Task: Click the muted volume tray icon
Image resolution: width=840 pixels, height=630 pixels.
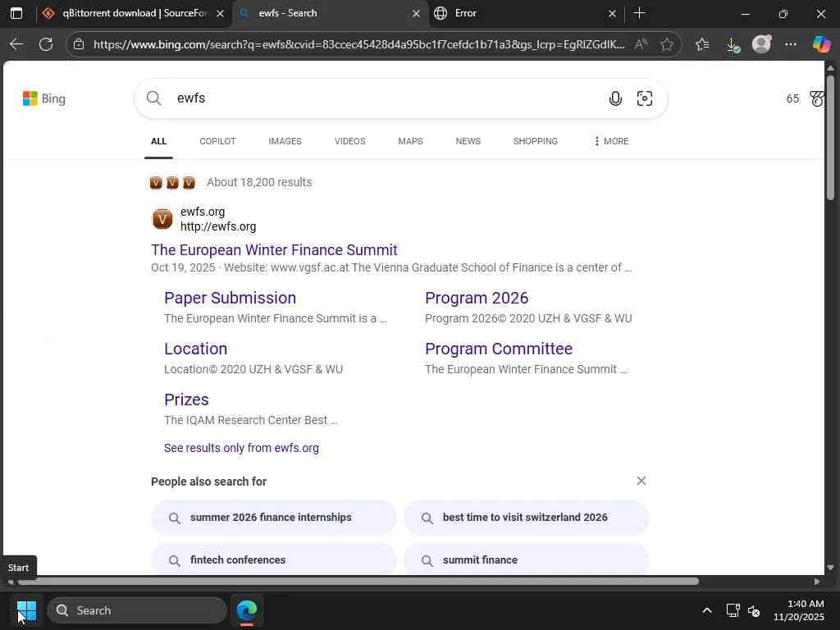Action: pyautogui.click(x=754, y=610)
